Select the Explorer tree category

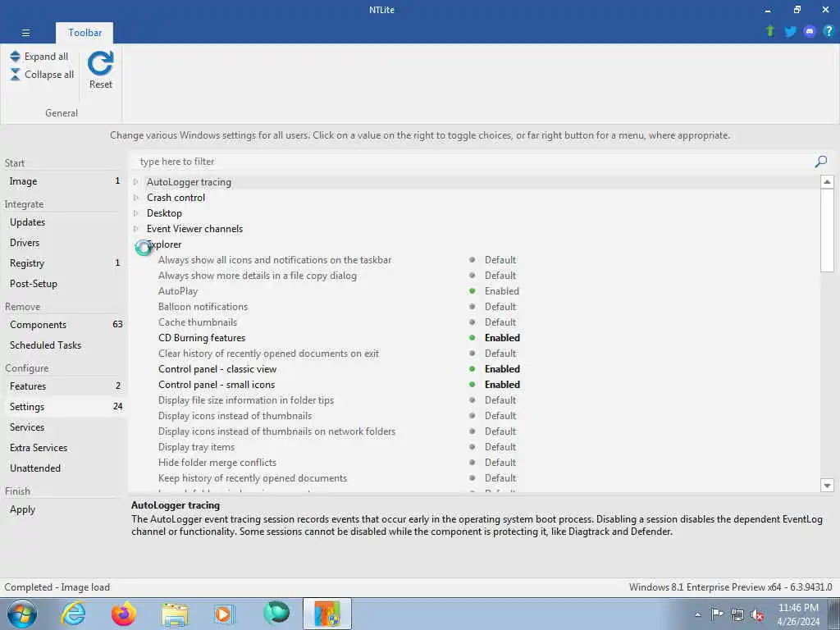point(164,244)
